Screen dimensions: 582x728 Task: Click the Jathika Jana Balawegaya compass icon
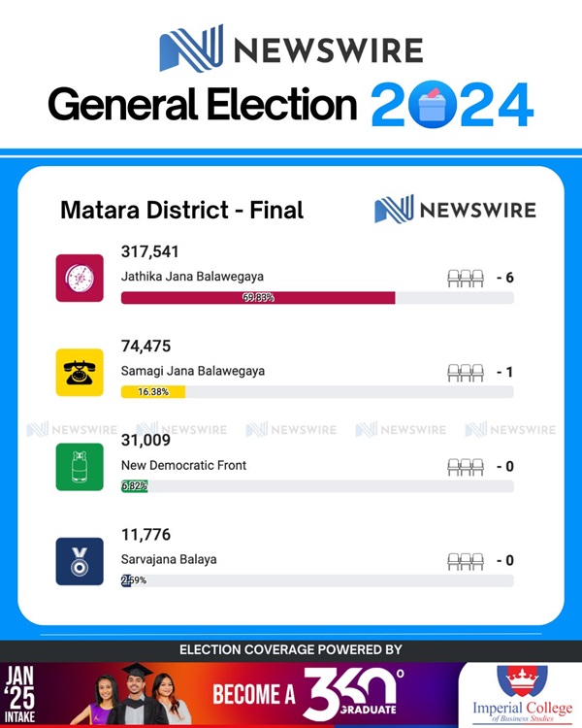(x=80, y=279)
